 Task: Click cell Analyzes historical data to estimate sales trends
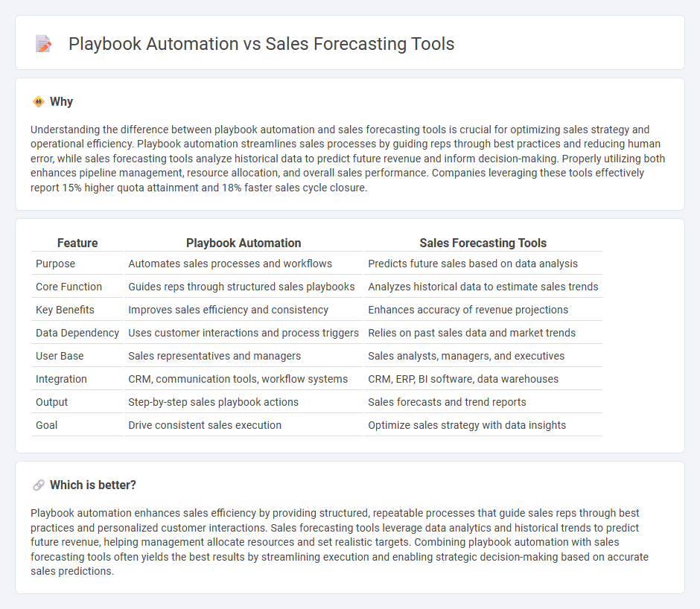tap(483, 287)
